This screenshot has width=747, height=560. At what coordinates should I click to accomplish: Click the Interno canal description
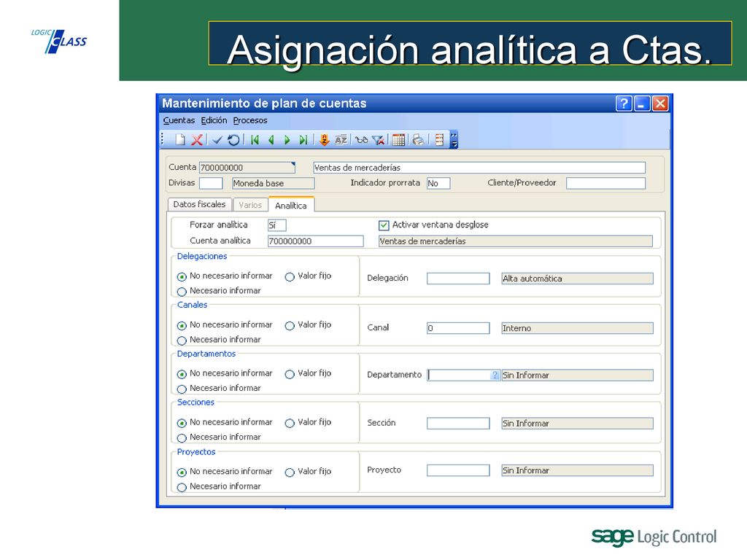[x=578, y=328]
